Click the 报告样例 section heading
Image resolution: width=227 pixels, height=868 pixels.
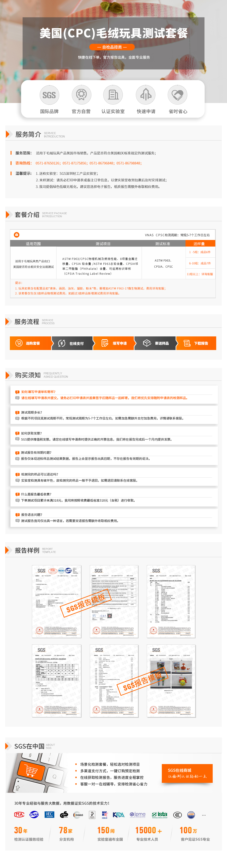tap(27, 550)
